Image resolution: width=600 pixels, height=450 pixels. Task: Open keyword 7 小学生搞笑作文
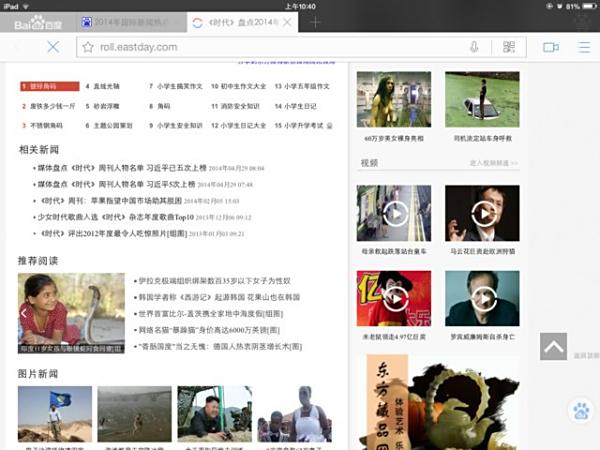point(176,86)
